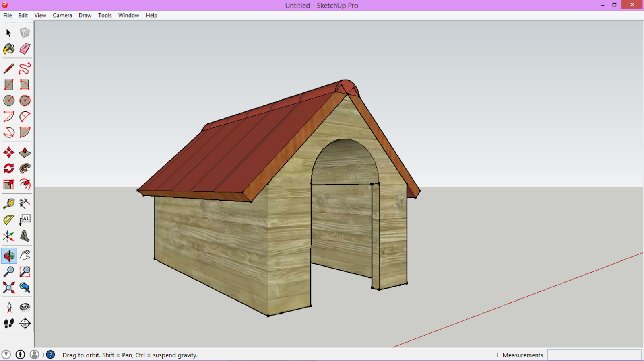The image size is (644, 361).
Task: Open the Camera menu
Action: 62,15
